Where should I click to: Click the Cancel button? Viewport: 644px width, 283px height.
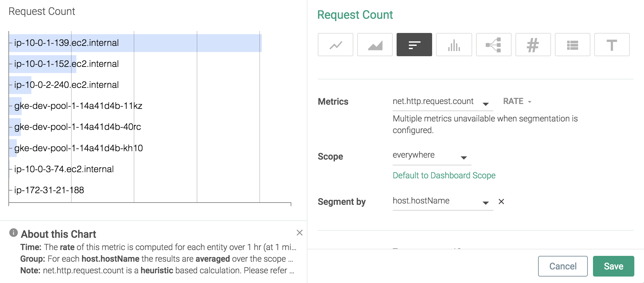click(x=563, y=266)
